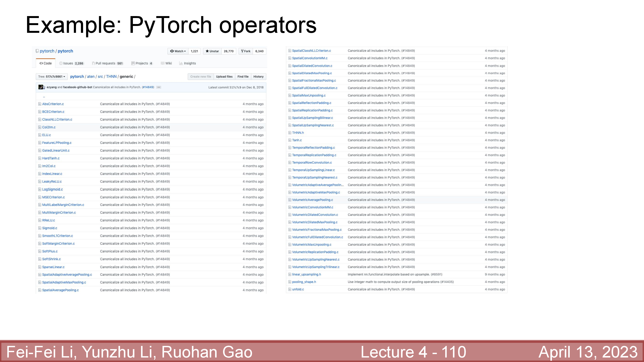Click the Create new file button
The image size is (644, 362).
201,77
